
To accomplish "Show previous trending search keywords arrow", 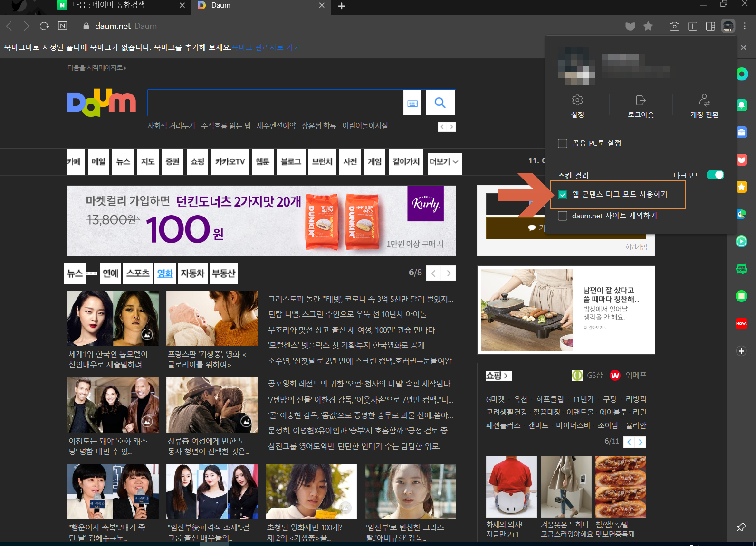I will 442,127.
